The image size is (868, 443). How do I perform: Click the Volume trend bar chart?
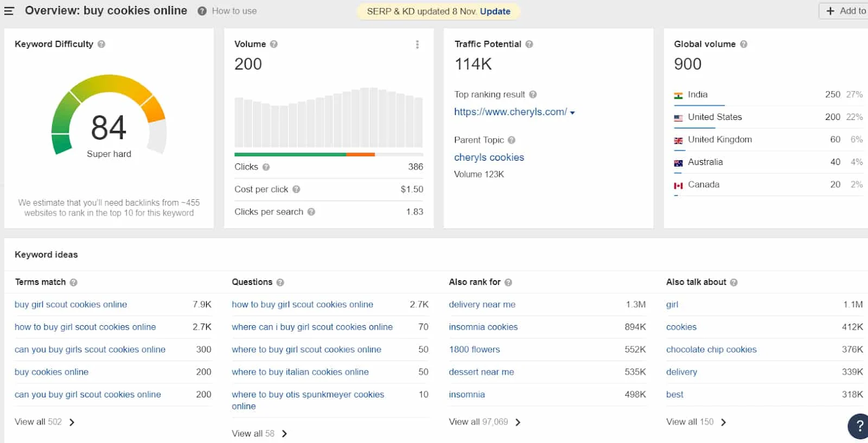(x=328, y=117)
